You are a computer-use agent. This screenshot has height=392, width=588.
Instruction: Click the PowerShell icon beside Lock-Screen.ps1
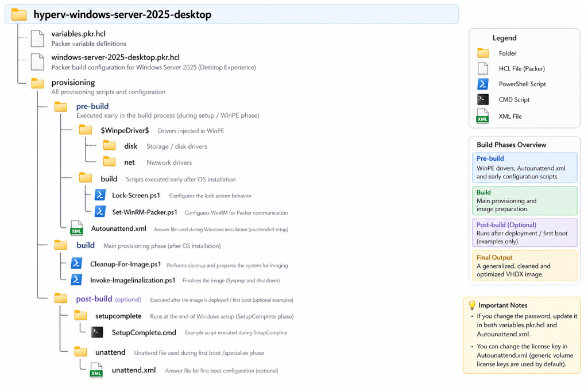coord(100,195)
